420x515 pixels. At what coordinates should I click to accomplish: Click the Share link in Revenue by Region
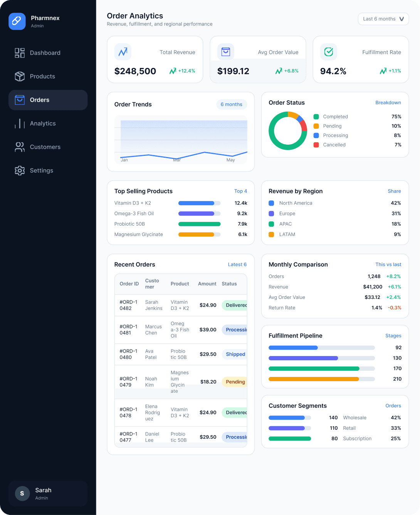tap(395, 191)
